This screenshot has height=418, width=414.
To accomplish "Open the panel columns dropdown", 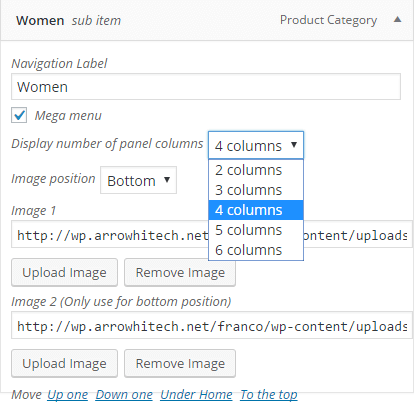I will click(256, 145).
